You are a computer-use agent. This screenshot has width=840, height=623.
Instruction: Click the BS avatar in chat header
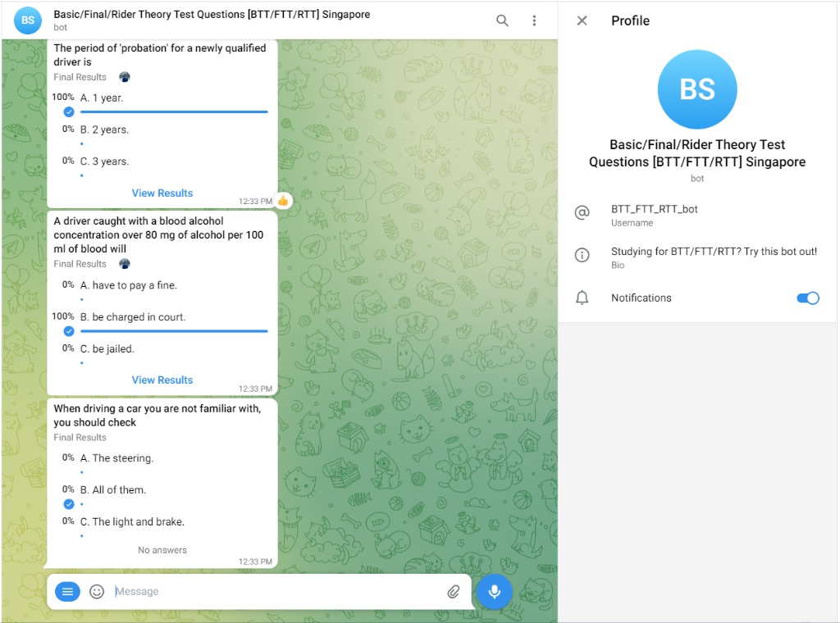(x=28, y=20)
